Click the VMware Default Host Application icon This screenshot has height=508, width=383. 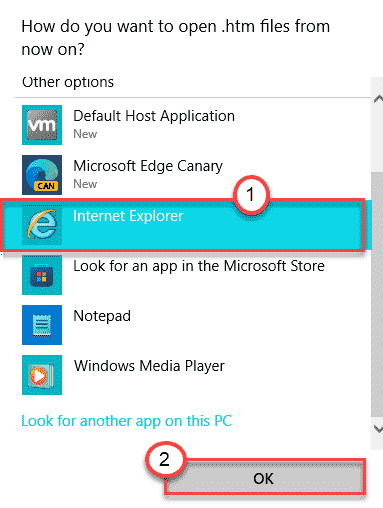[x=42, y=125]
